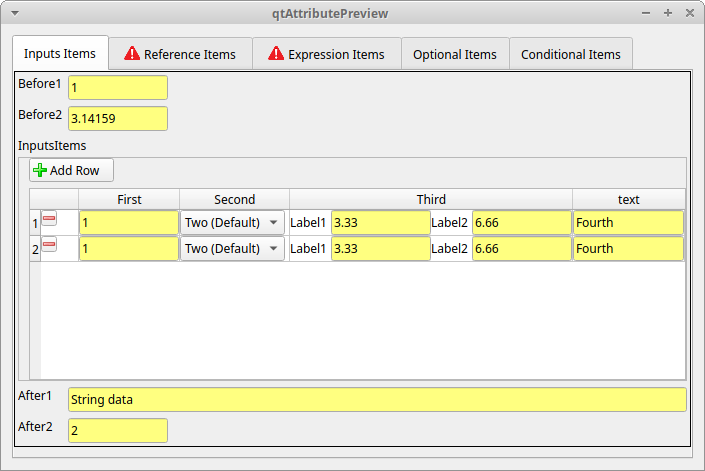
Task: Open the Optional Items tab
Action: pos(454,54)
